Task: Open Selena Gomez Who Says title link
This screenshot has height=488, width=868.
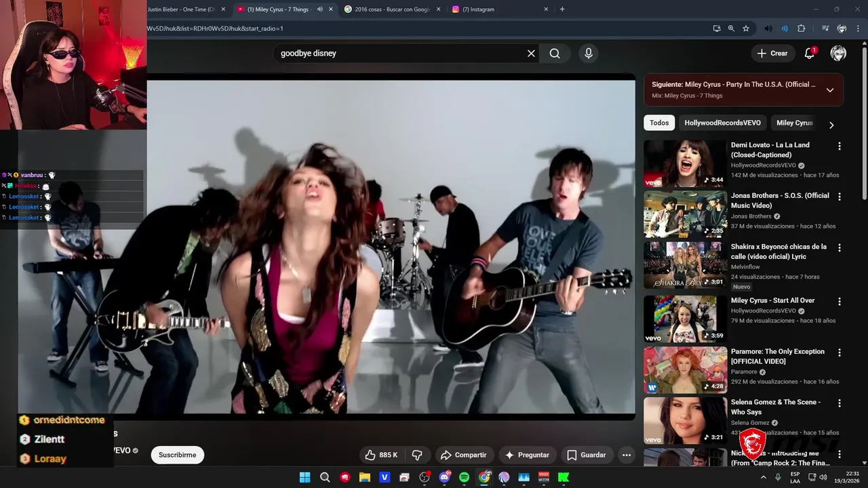Action: click(x=776, y=407)
